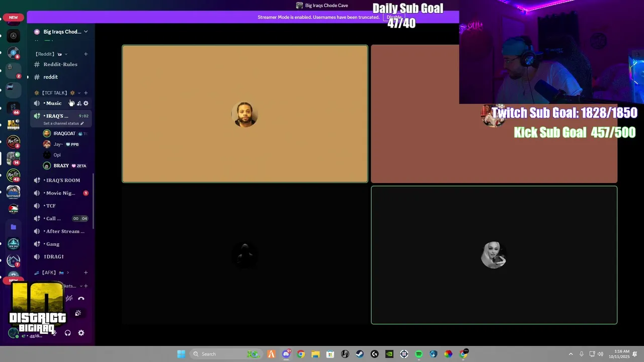Image resolution: width=644 pixels, height=362 pixels.
Task: Toggle deafen with the headphones icon
Action: tap(67, 333)
